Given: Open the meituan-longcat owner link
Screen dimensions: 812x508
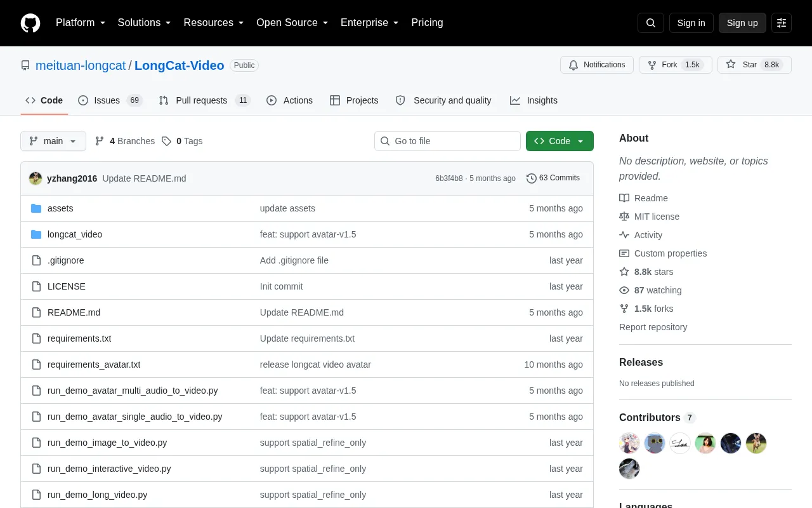Looking at the screenshot, I should 81,65.
